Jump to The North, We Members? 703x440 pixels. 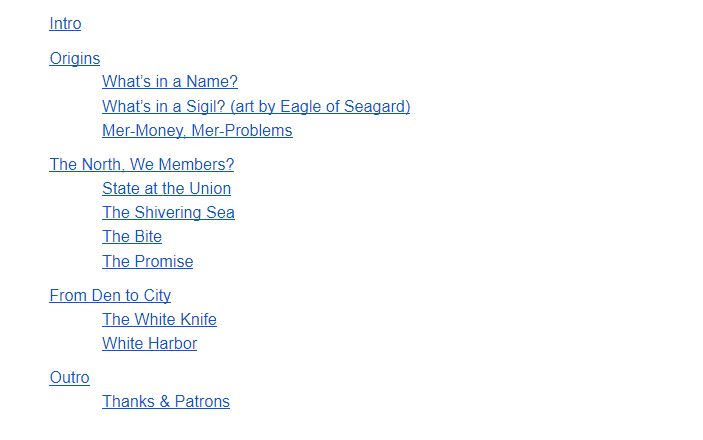pos(142,164)
